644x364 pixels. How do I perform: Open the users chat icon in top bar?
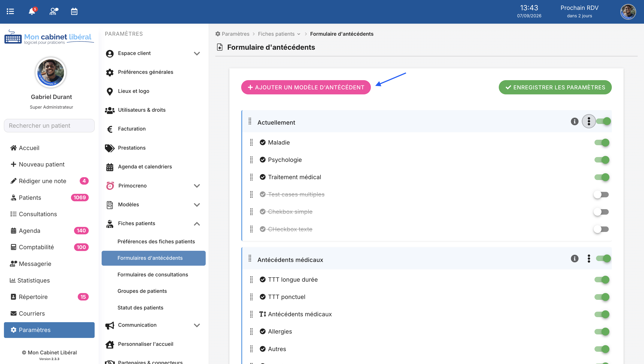click(x=54, y=12)
